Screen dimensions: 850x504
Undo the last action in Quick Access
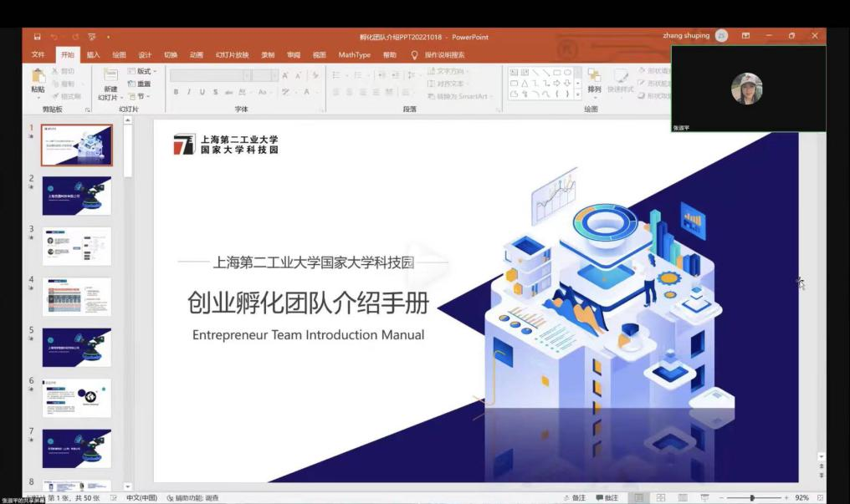click(x=54, y=37)
